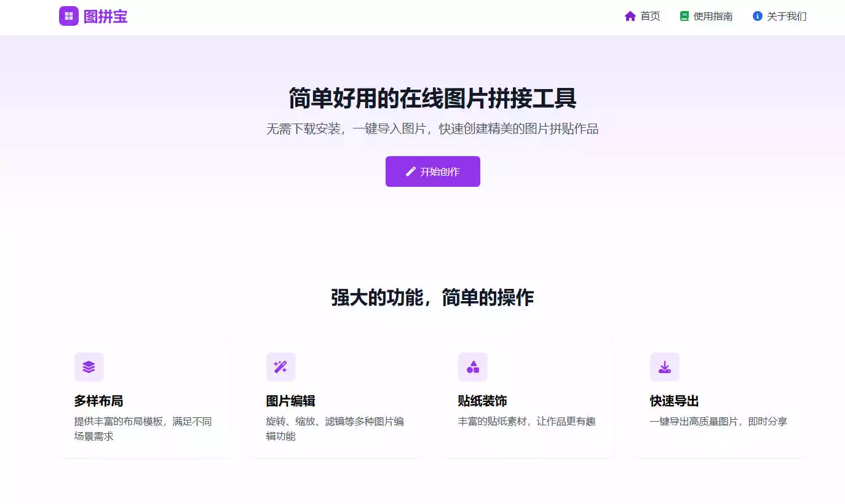Click the 图拼宝 app logo icon
The height and width of the screenshot is (504, 845).
(x=68, y=16)
